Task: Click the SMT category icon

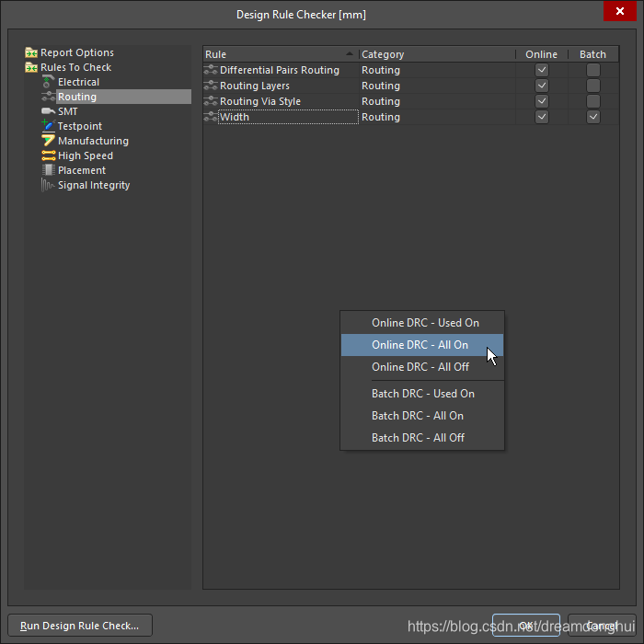Action: [48, 111]
